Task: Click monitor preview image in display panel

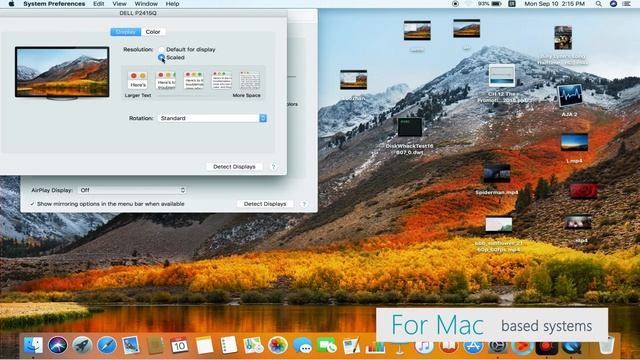Action: tap(62, 73)
